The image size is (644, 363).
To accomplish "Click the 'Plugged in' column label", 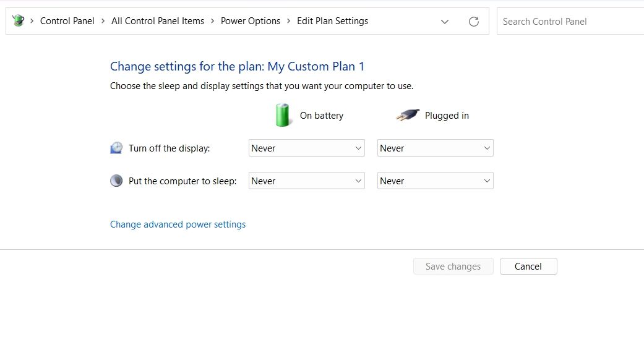I will pyautogui.click(x=447, y=116).
